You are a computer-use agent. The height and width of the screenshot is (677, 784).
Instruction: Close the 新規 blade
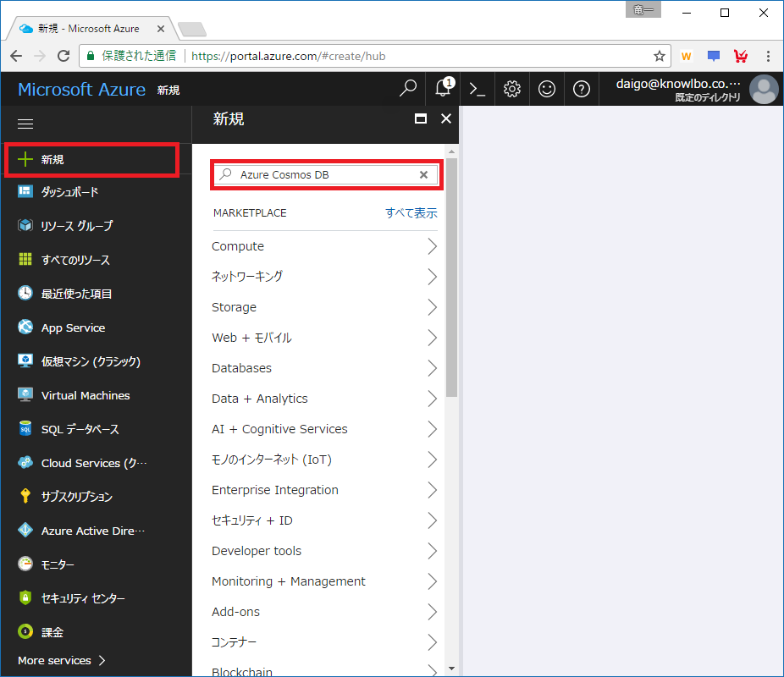tap(446, 119)
